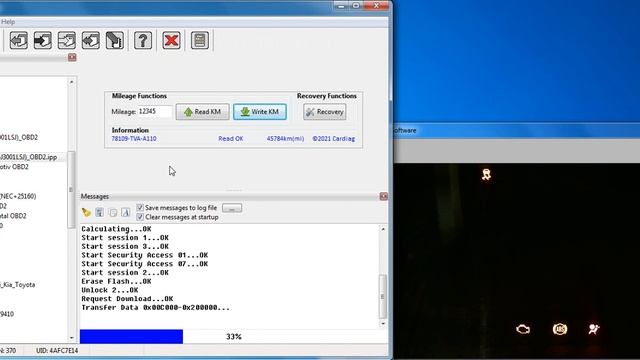Open the Help menu
The width and height of the screenshot is (640, 360).
[x=8, y=22]
